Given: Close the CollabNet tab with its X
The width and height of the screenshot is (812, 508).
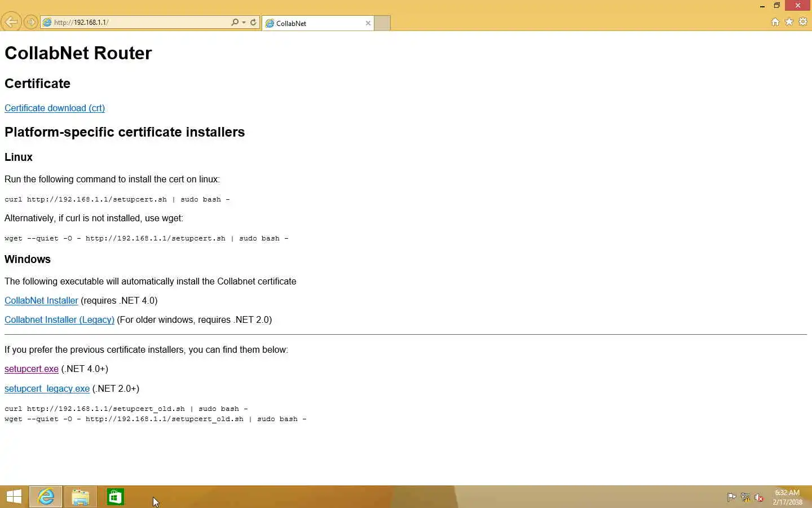Looking at the screenshot, I should click(x=368, y=23).
